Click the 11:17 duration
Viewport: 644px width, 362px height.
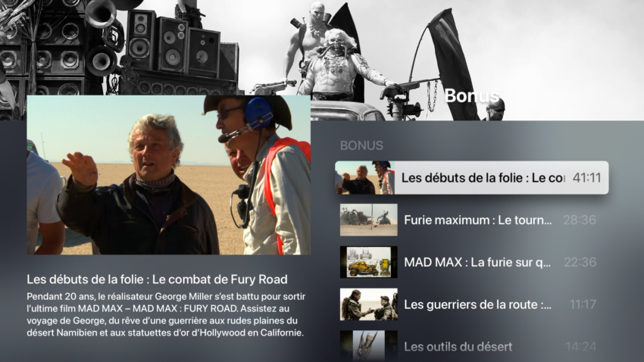(x=583, y=304)
